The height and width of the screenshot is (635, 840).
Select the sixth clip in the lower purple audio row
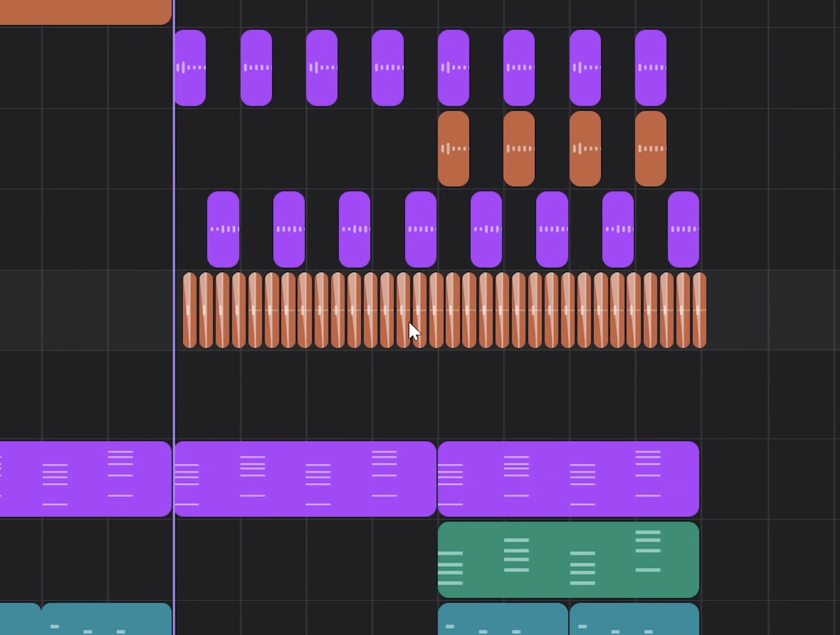coord(552,229)
